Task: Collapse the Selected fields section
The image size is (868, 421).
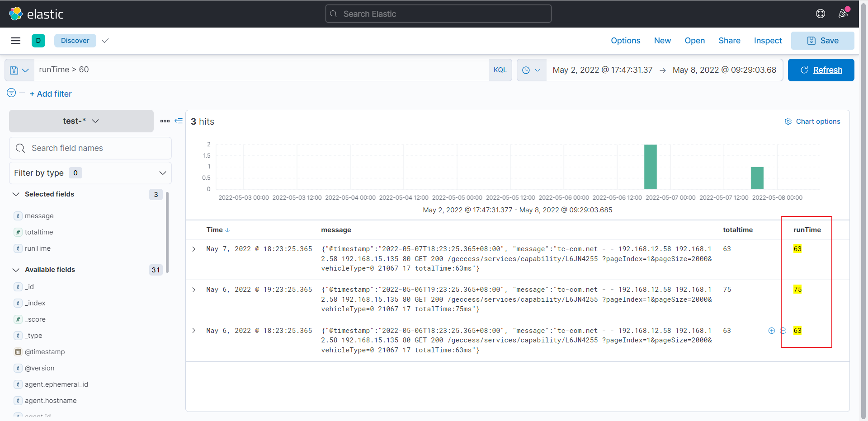Action: point(16,194)
